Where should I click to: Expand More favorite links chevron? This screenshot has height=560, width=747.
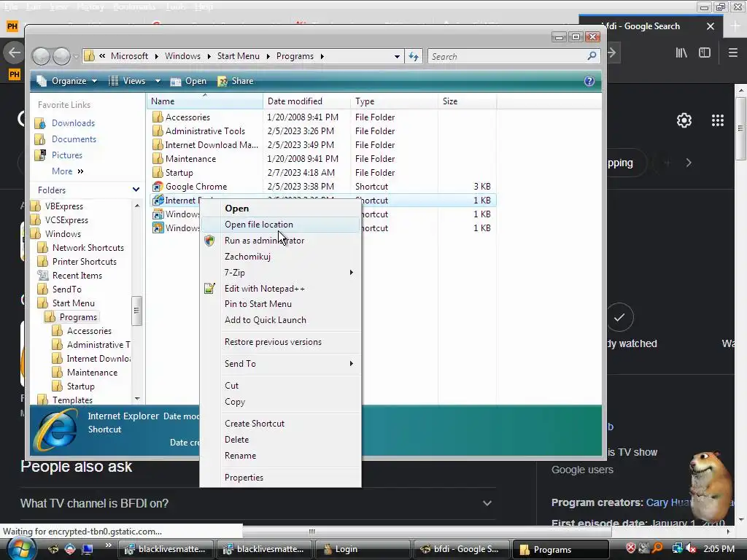80,171
